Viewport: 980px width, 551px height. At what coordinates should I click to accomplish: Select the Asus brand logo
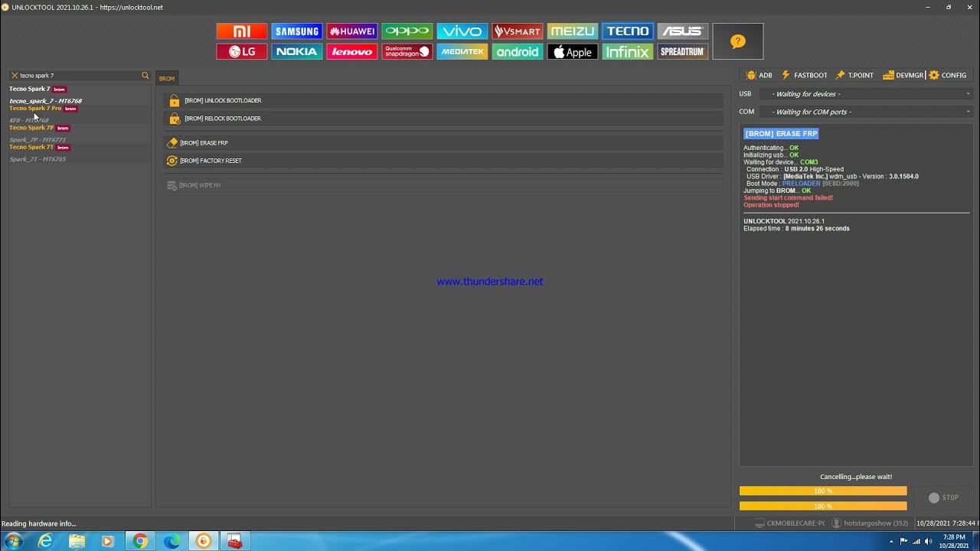(683, 31)
